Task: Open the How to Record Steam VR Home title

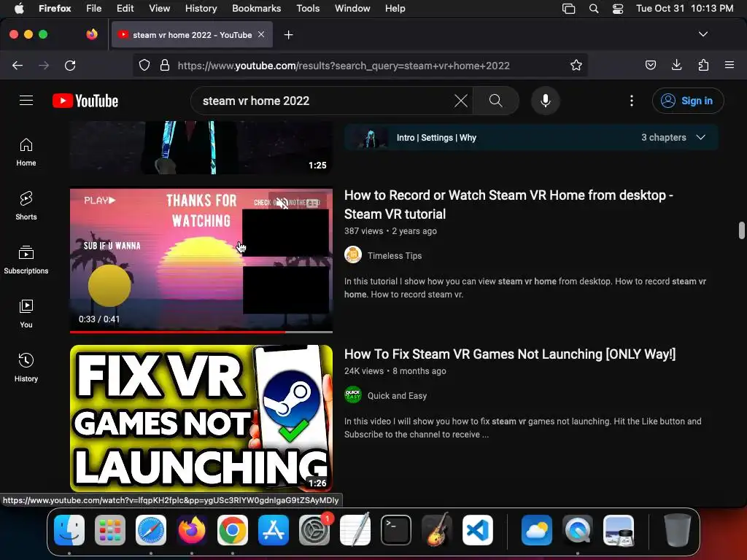Action: pyautogui.click(x=508, y=204)
